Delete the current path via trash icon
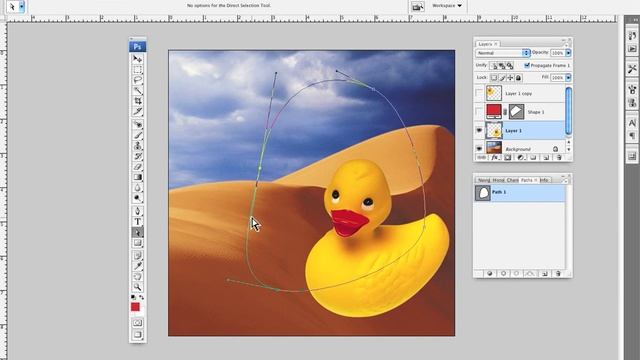This screenshot has height=360, width=640. click(558, 273)
